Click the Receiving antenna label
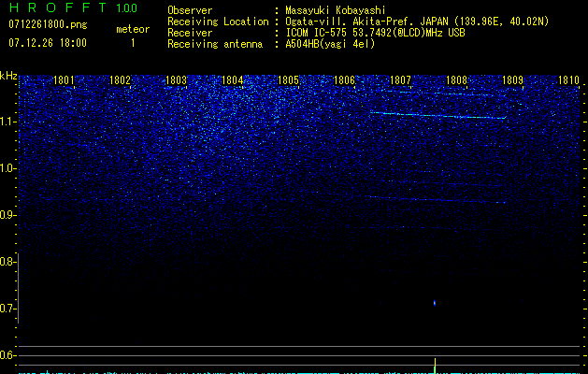The width and height of the screenshot is (588, 374). pyautogui.click(x=215, y=44)
